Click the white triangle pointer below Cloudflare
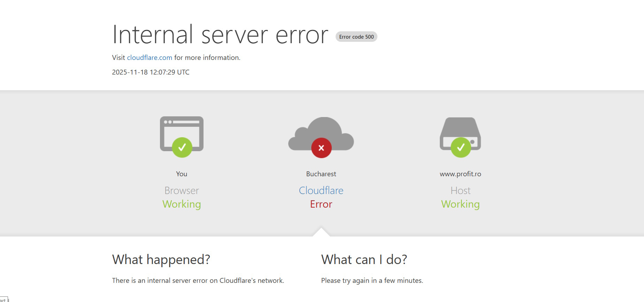644x302 pixels. (321, 232)
